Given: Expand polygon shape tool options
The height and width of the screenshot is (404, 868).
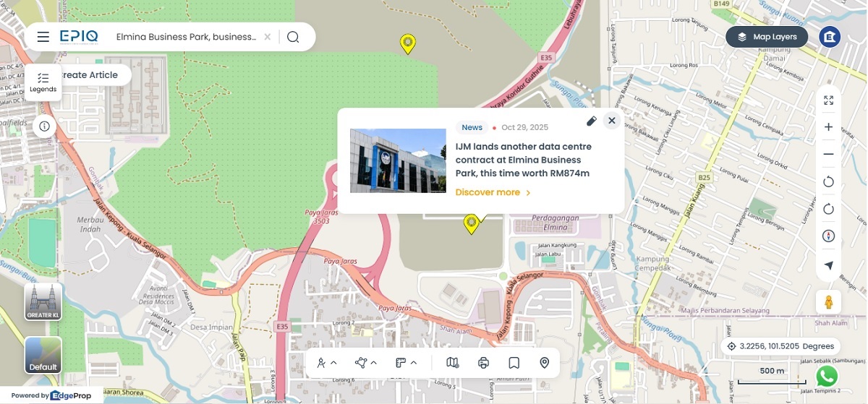Looking at the screenshot, I should tap(374, 363).
